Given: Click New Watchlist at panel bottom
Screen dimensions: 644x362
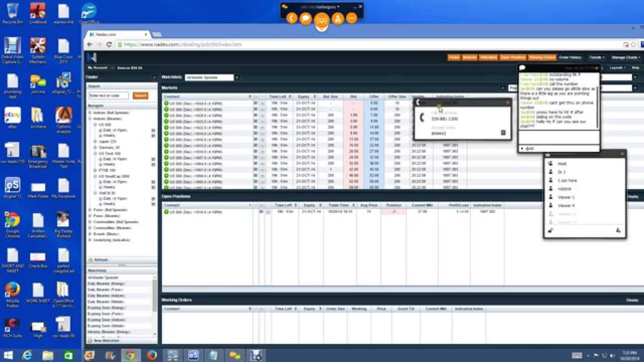Looking at the screenshot, I should coord(104,340).
